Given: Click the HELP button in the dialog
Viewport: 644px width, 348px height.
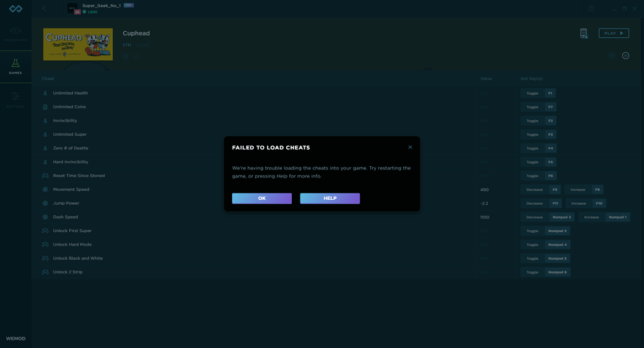Looking at the screenshot, I should point(330,199).
